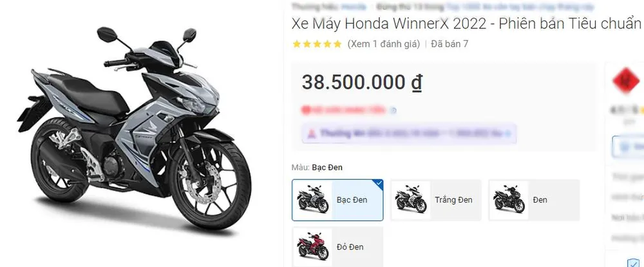Viewport: 644px width, 267px height.
Task: Select the Đen color option
Action: click(534, 200)
